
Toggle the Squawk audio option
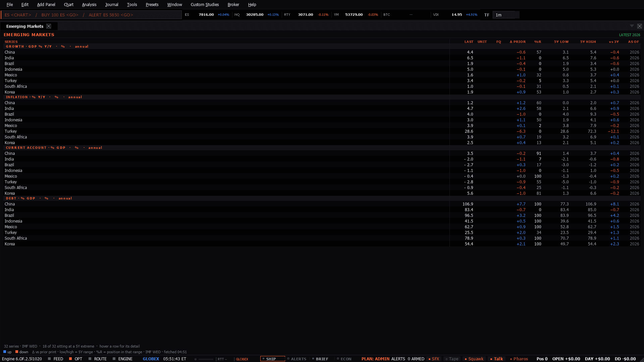pyautogui.click(x=474, y=359)
